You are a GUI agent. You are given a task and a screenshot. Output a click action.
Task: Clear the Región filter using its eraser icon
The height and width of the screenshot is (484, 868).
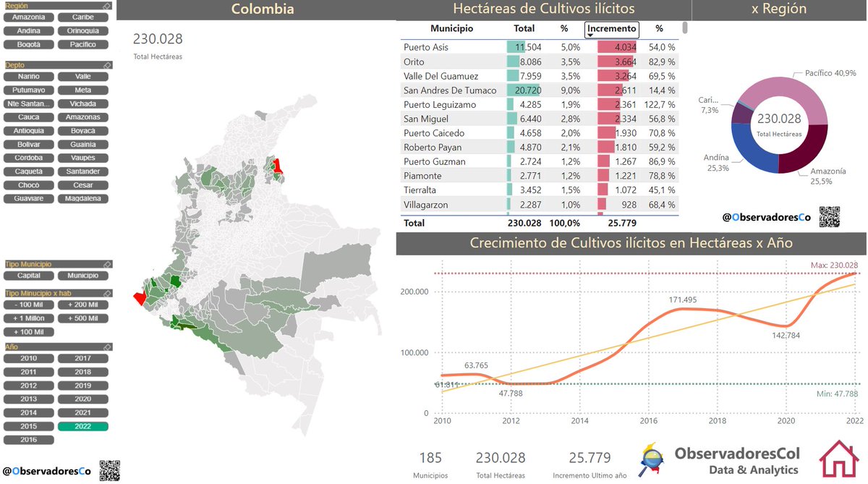(107, 6)
